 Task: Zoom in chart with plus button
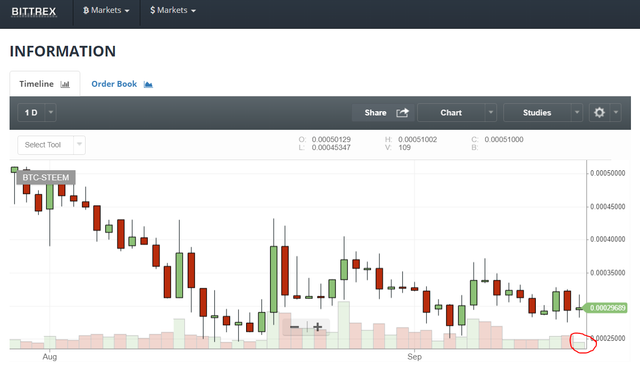point(318,327)
